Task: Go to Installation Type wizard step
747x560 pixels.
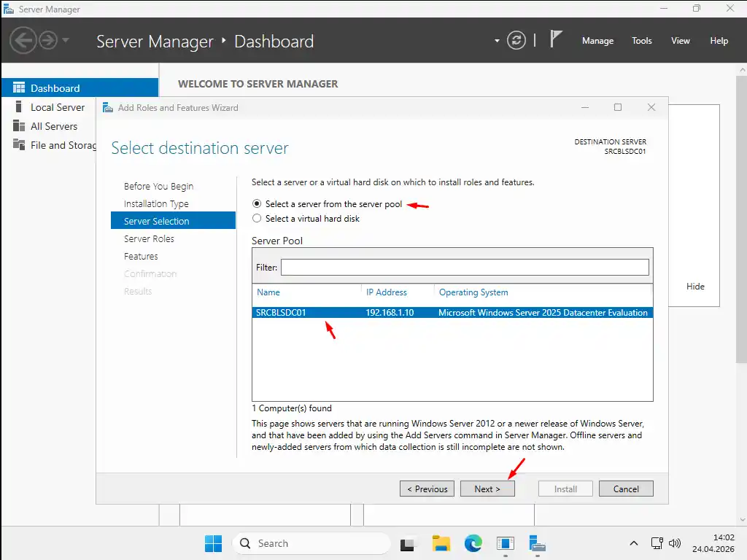Action: (156, 204)
